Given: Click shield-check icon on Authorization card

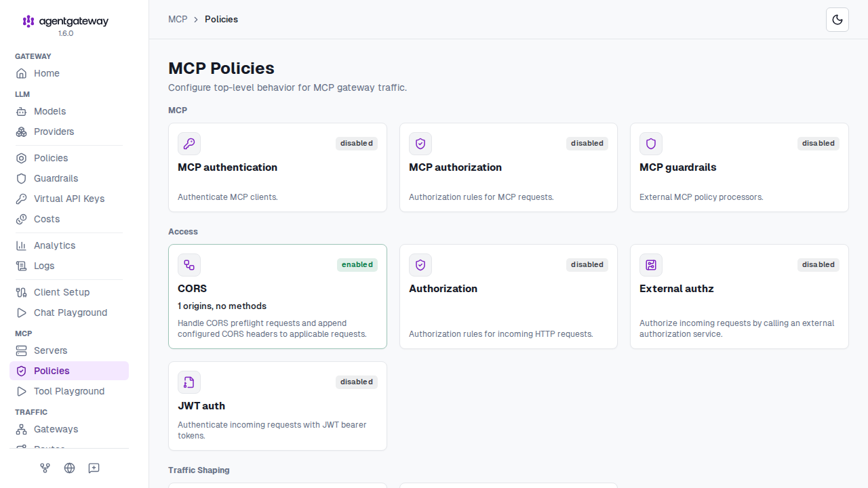Looking at the screenshot, I should (x=420, y=265).
